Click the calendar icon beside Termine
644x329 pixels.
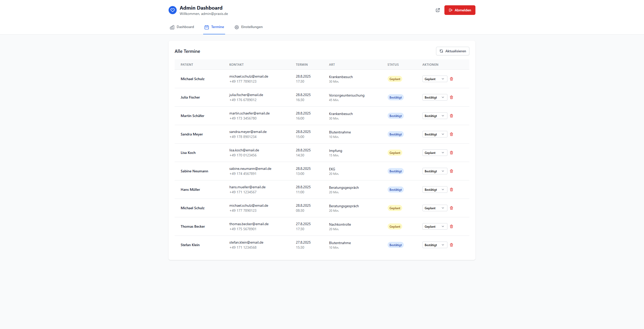point(206,27)
